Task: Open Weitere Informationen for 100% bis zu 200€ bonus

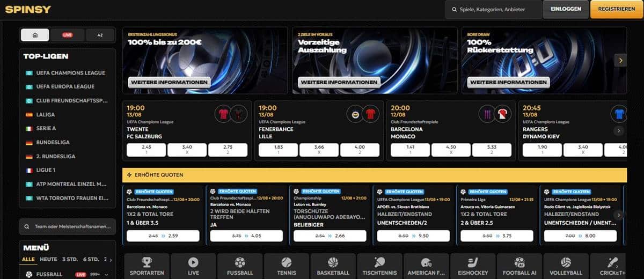Action: pos(169,82)
